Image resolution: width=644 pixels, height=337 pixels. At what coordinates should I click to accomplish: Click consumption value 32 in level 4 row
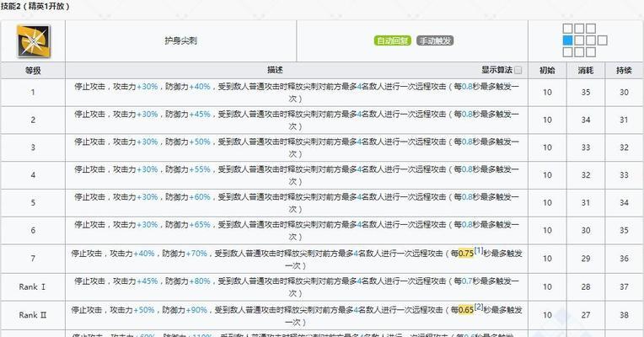pos(586,175)
